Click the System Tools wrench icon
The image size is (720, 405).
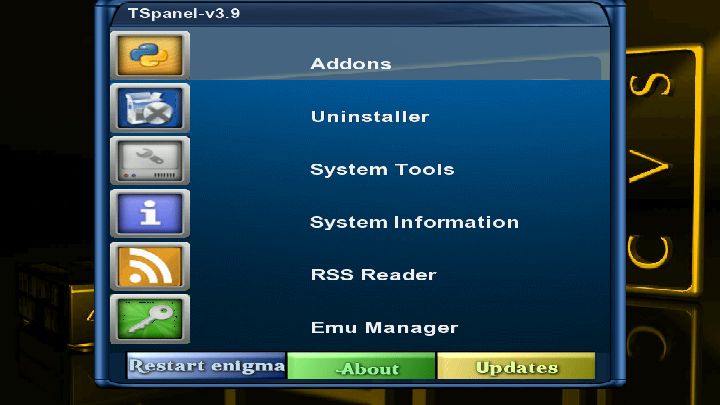click(150, 161)
